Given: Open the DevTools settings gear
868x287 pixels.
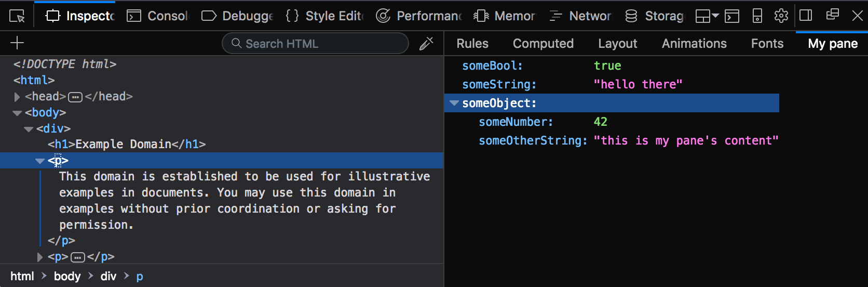Looking at the screenshot, I should [781, 16].
